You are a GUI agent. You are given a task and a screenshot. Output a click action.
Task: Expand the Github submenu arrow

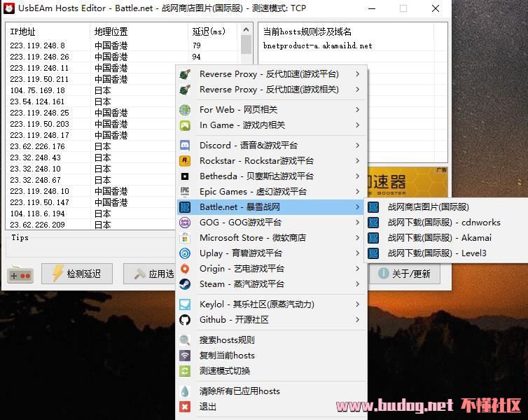point(358,319)
